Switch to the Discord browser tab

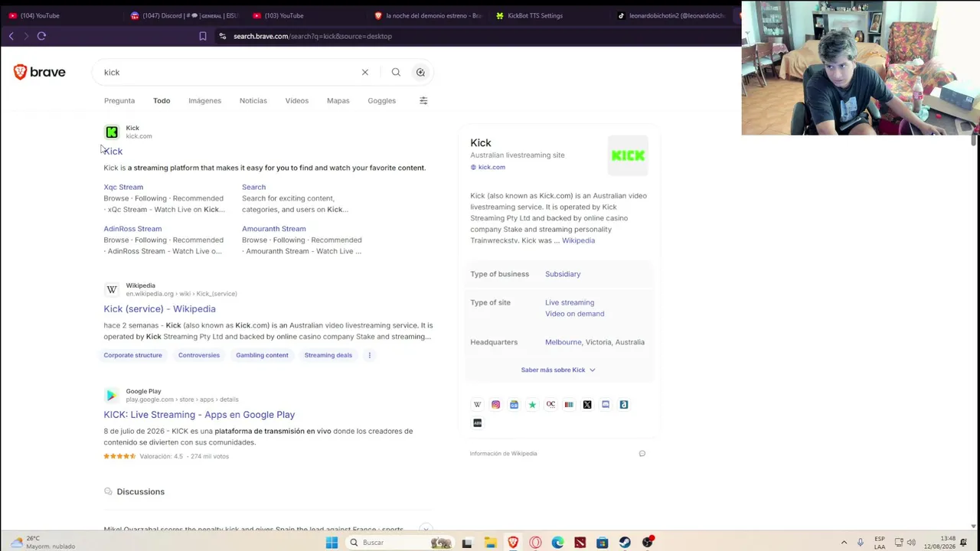[x=184, y=15]
